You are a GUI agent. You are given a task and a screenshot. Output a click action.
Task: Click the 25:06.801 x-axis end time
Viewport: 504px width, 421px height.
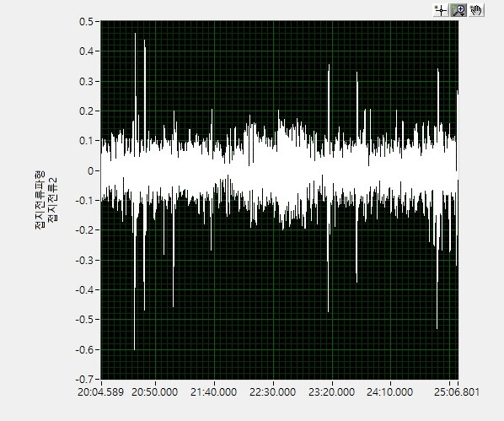tap(457, 392)
